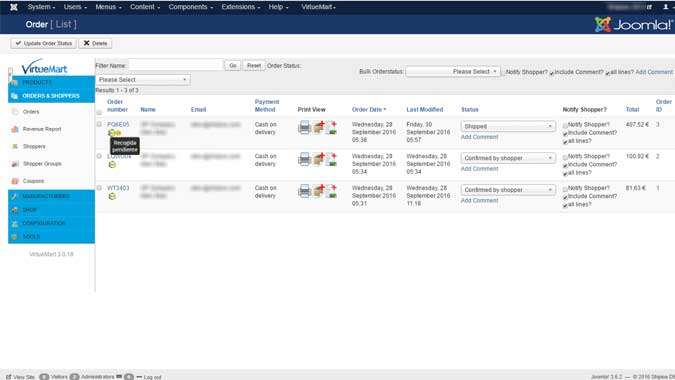Click green shipment icon under order PQ6E05
This screenshot has width=675, height=380.
point(111,133)
